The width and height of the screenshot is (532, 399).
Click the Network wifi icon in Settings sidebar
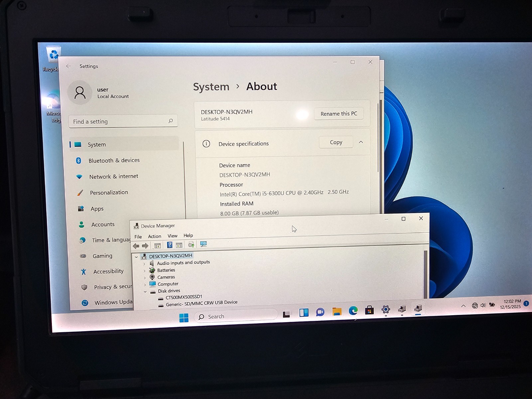click(79, 177)
